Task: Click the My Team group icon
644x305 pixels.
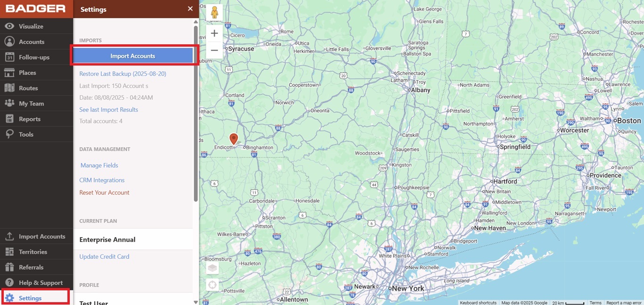Action: point(9,103)
